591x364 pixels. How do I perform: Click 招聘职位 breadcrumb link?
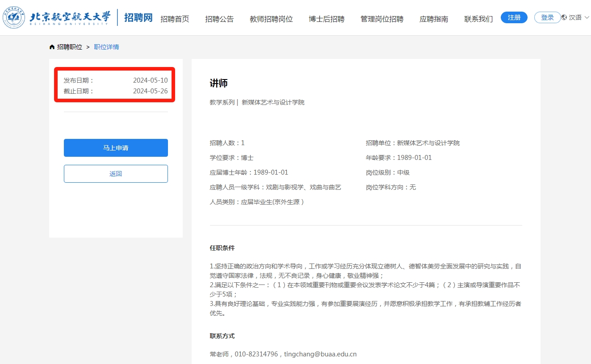point(70,47)
